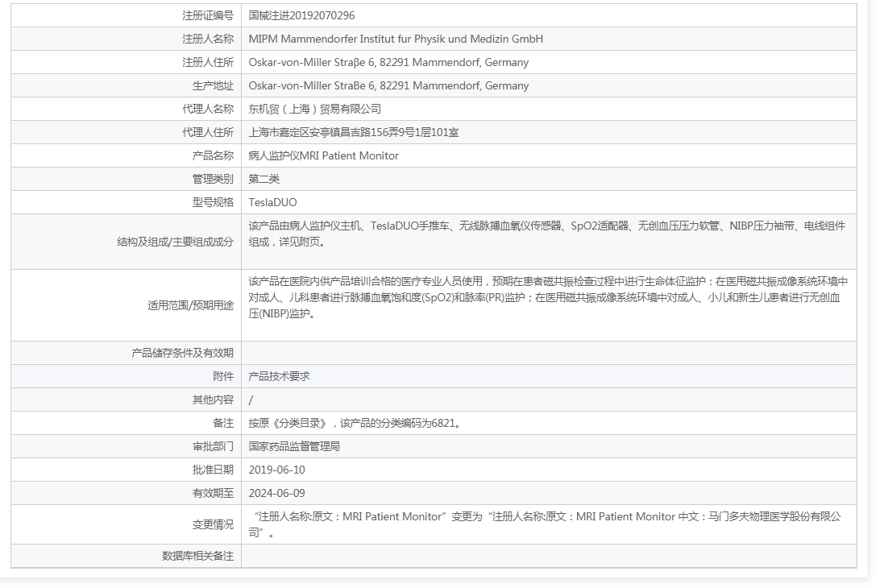The image size is (884, 588).
Task: Open the 产品技术要求 attachment
Action: click(279, 377)
